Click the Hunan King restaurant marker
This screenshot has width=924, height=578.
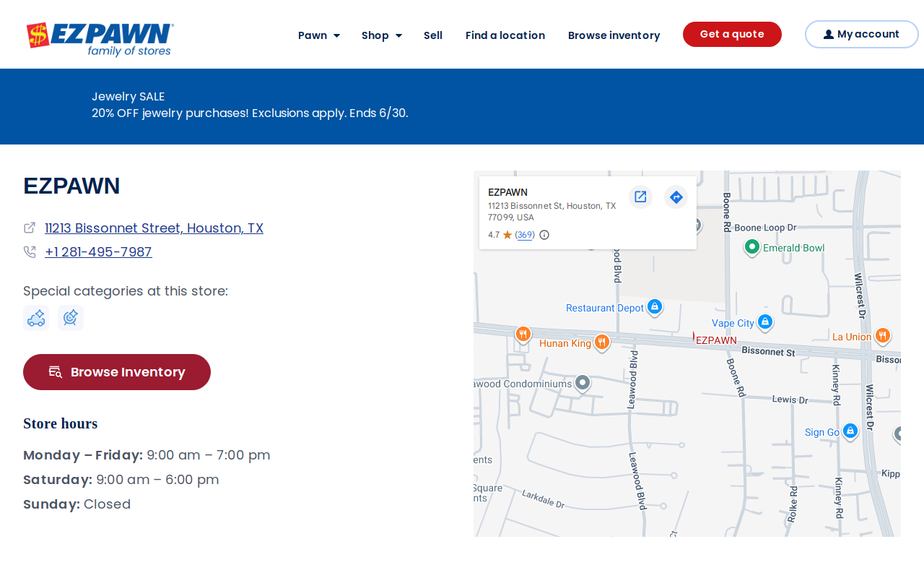click(x=602, y=342)
